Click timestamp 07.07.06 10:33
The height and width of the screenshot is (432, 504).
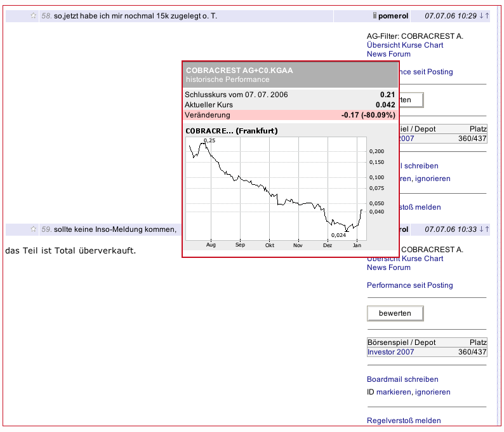tap(450, 229)
